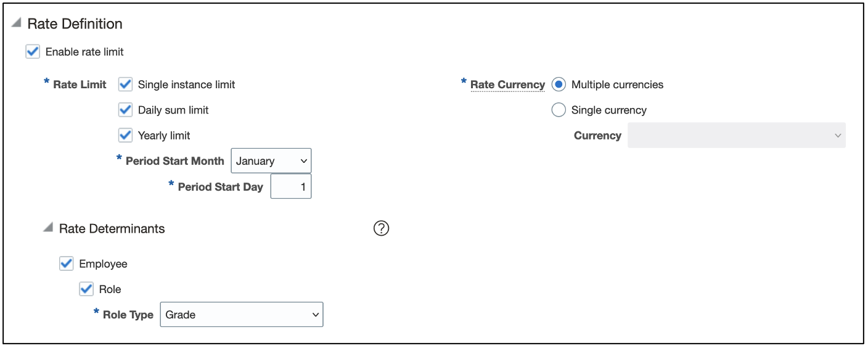The image size is (868, 348).
Task: Open the disabled Currency dropdown
Action: tap(737, 135)
